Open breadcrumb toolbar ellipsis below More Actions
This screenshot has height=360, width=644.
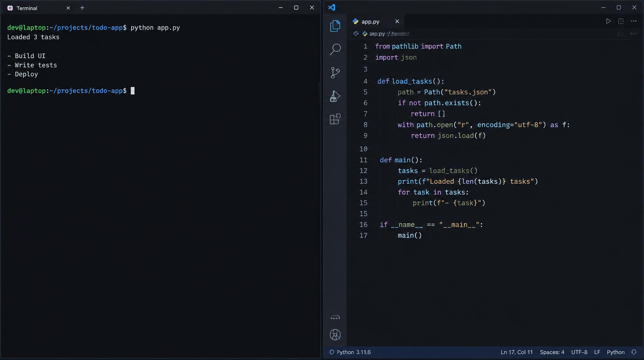tap(634, 34)
